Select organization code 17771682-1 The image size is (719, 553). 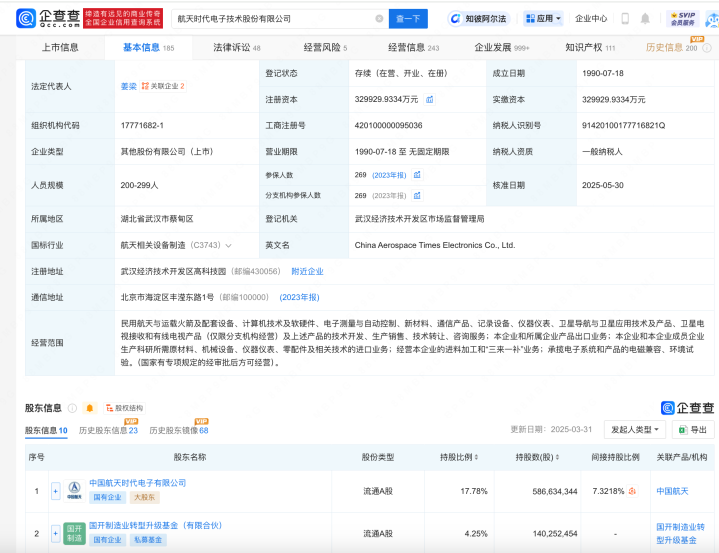142,126
